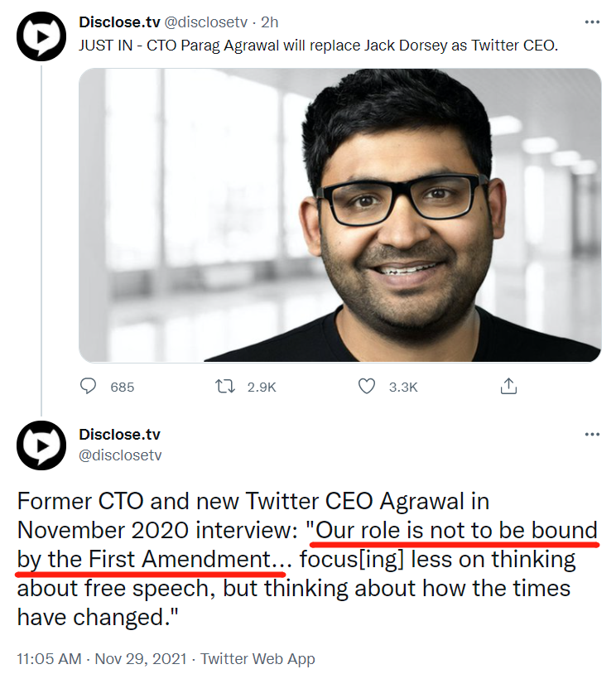Click the Disclose.tv avatar on the first tweet

click(41, 36)
